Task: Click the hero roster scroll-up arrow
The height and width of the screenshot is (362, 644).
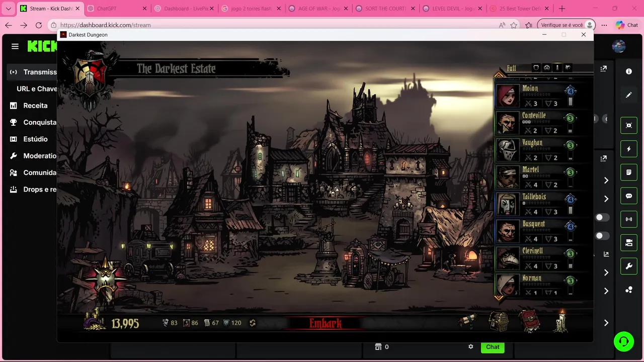Action: [499, 75]
